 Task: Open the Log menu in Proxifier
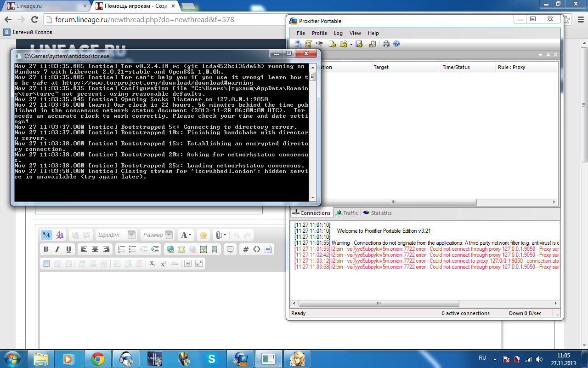(x=338, y=33)
